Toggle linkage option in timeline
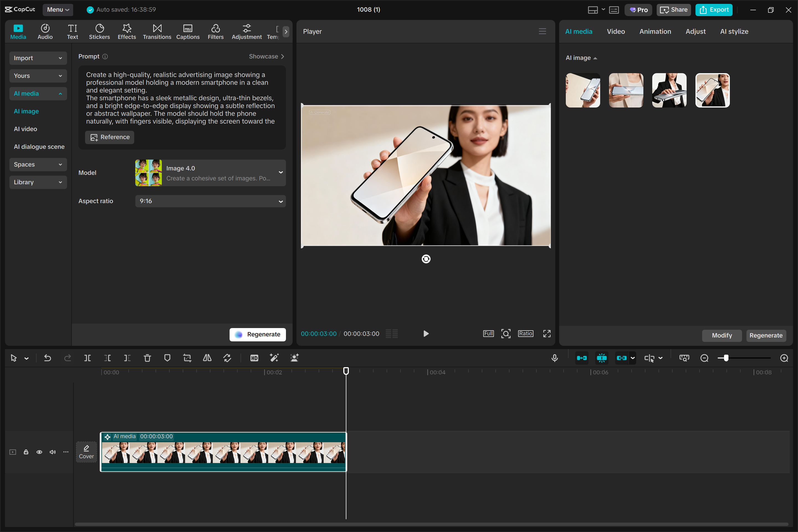 tap(621, 358)
